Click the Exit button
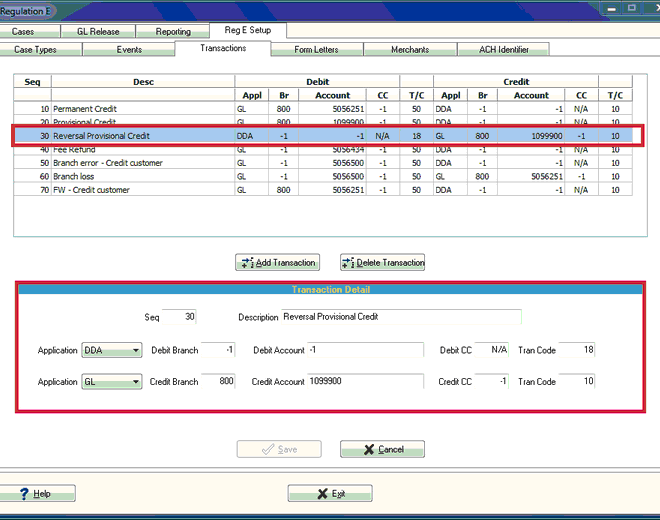The image size is (660, 520). 330,494
